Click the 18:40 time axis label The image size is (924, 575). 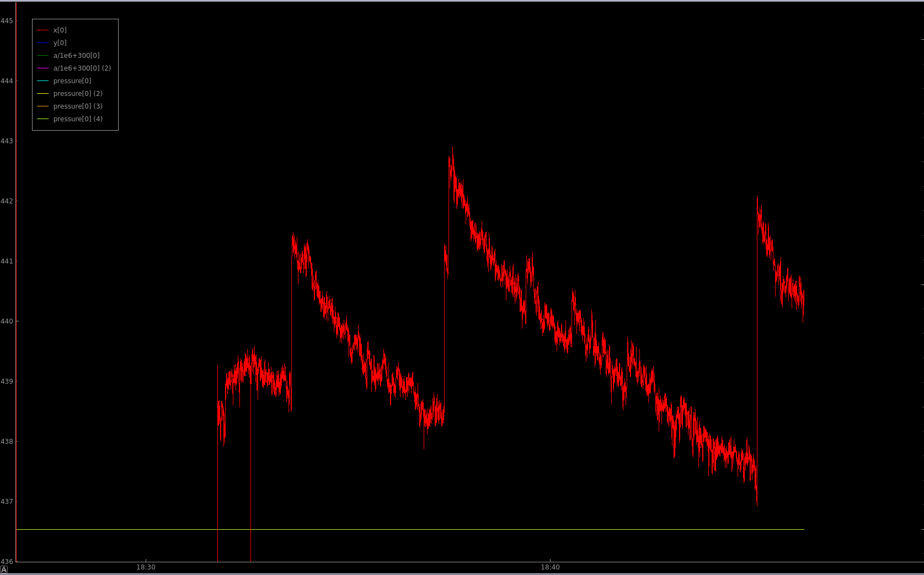point(550,567)
